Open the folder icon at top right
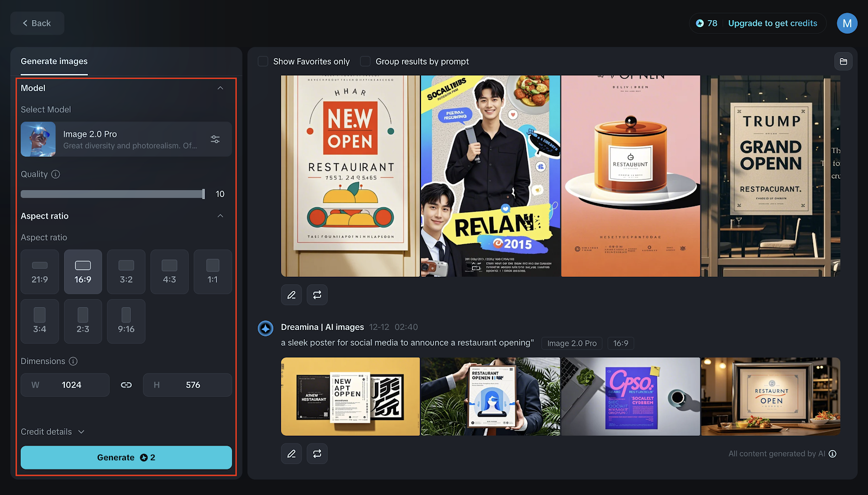Image resolution: width=868 pixels, height=495 pixels. [x=843, y=61]
